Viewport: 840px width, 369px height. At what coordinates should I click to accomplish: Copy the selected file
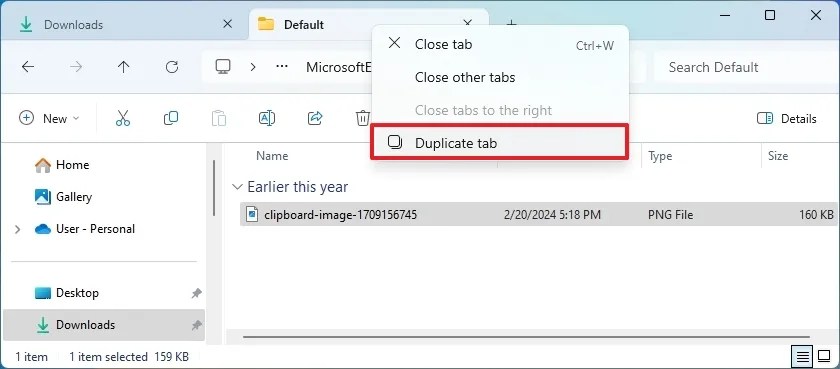(x=171, y=118)
